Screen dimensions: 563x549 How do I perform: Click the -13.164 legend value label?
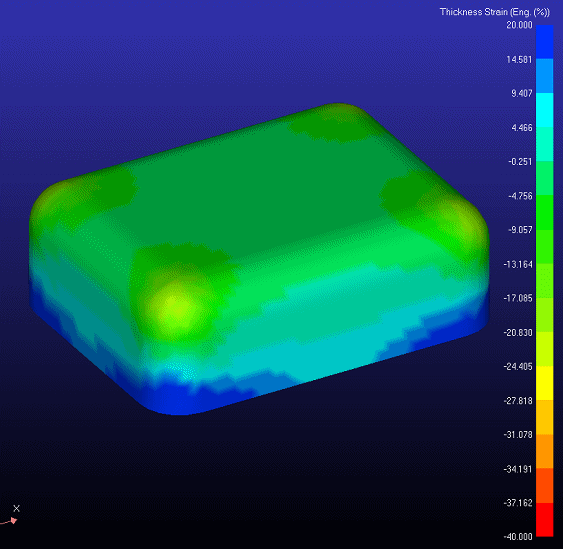tap(518, 265)
